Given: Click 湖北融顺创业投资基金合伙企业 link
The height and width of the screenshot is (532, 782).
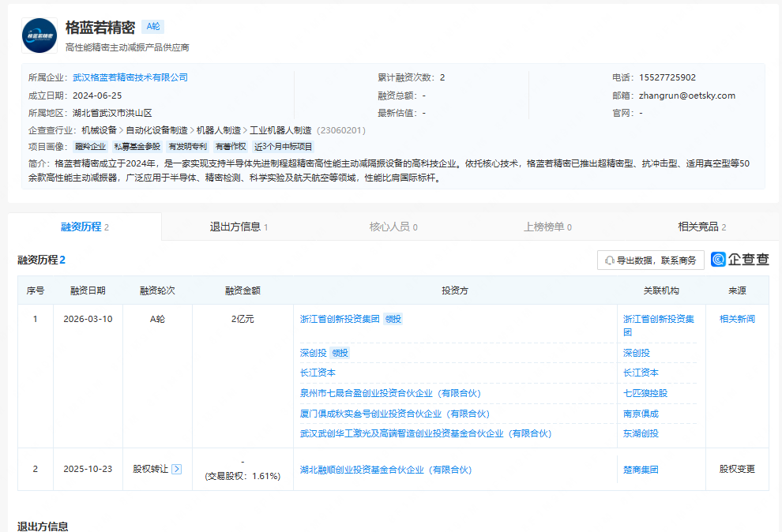Looking at the screenshot, I should click(385, 470).
